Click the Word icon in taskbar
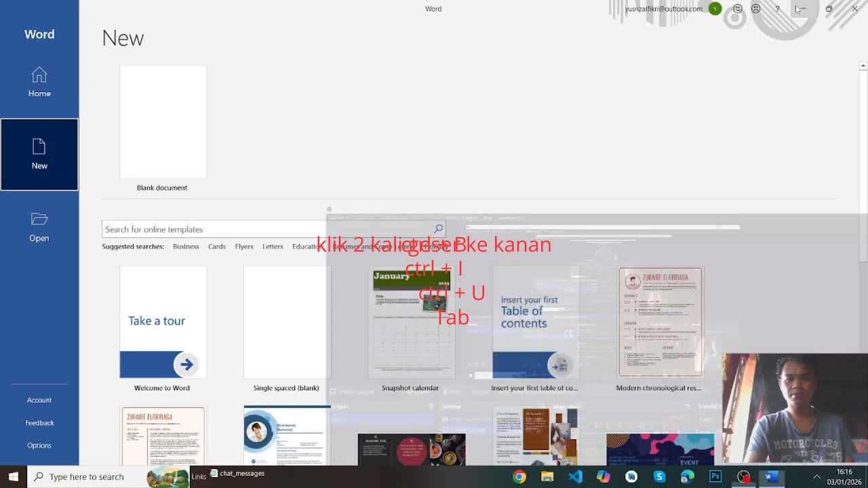 pos(770,477)
